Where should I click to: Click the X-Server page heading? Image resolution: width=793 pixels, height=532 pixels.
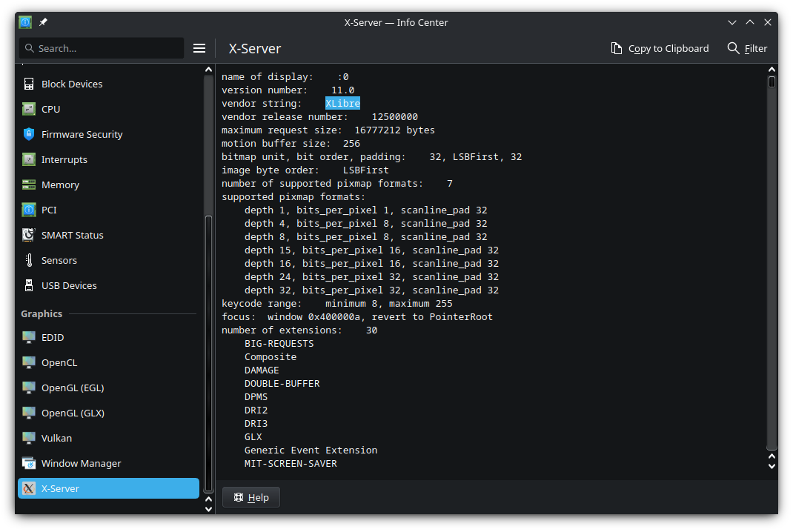pos(255,49)
